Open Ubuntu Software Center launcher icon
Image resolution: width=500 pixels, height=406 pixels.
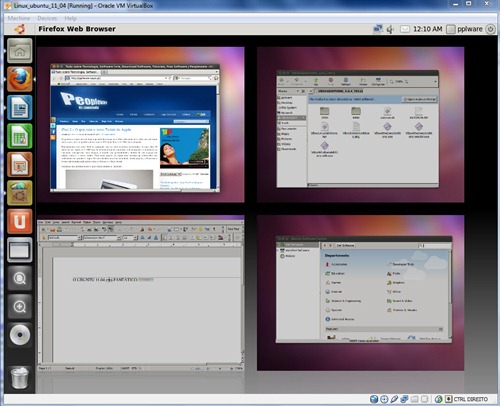coord(20,193)
